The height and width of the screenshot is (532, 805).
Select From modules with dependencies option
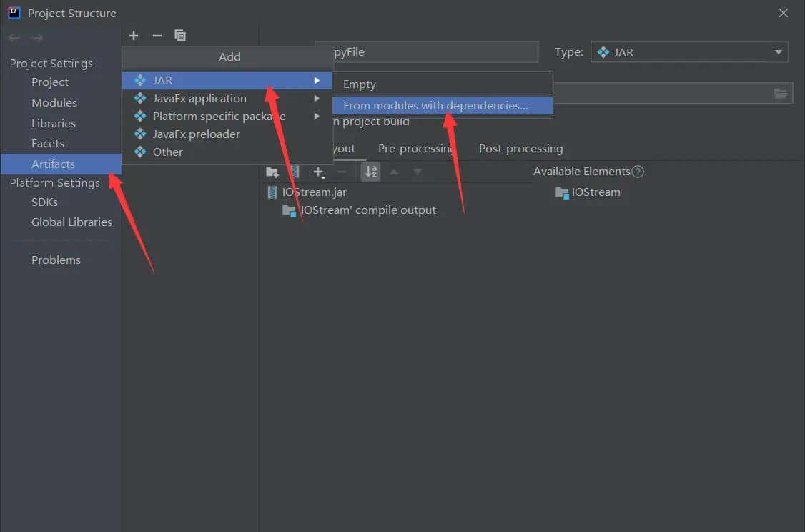(x=435, y=106)
